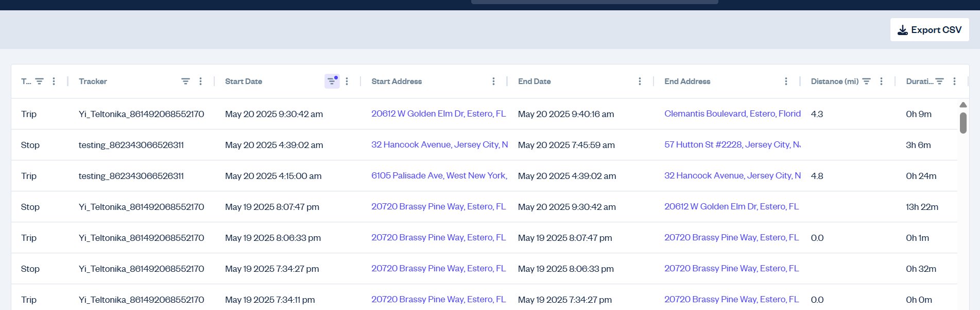The width and height of the screenshot is (980, 310).
Task: Select the 4.3 distance cell
Action: 817,114
